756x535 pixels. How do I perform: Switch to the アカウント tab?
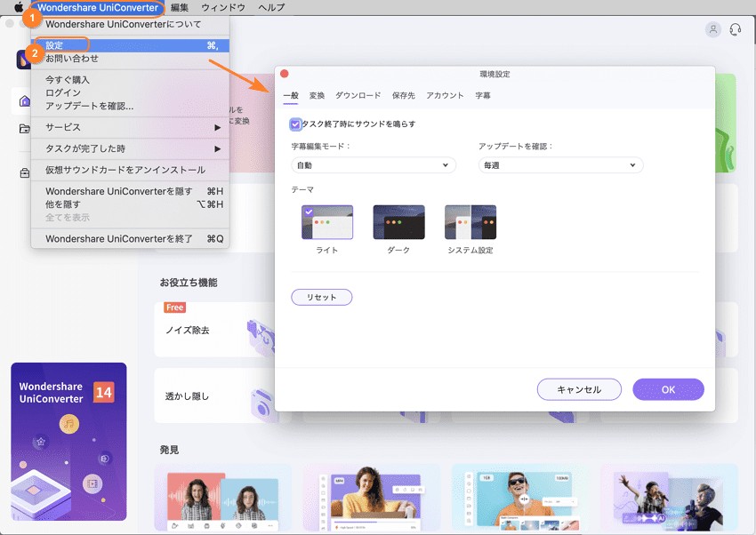(x=445, y=95)
